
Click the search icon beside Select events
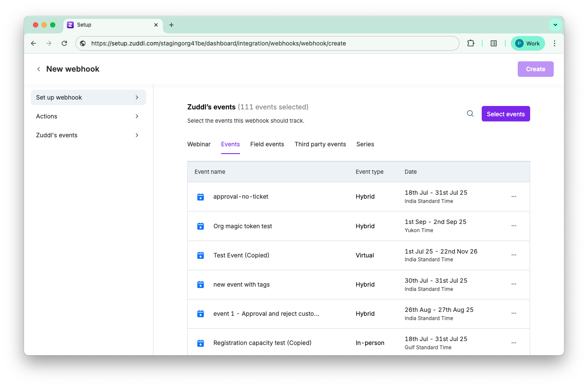tap(470, 114)
